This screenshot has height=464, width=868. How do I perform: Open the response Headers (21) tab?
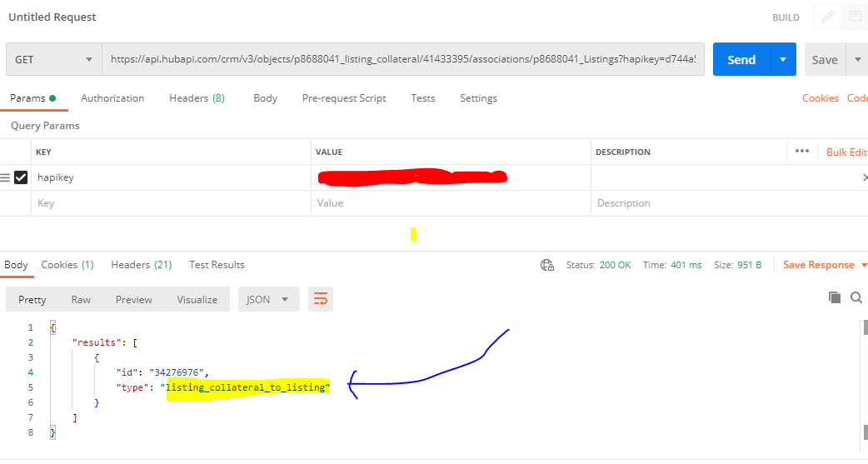point(141,265)
